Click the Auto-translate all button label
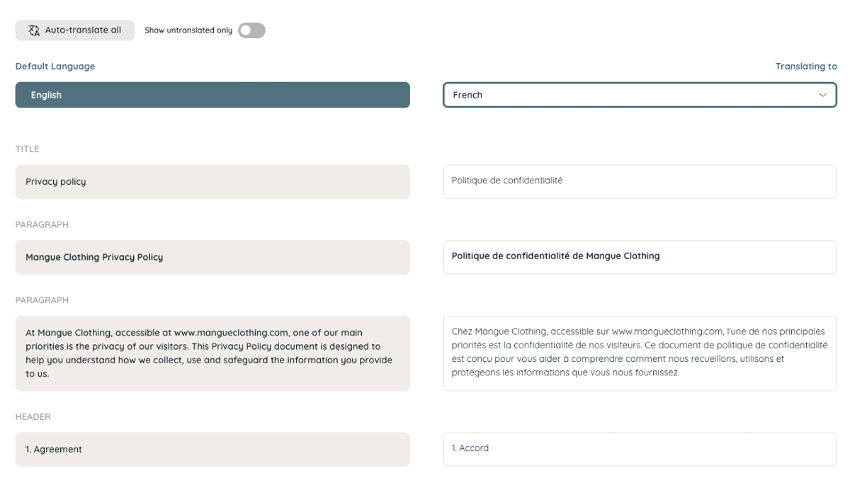The image size is (850, 478). [83, 30]
